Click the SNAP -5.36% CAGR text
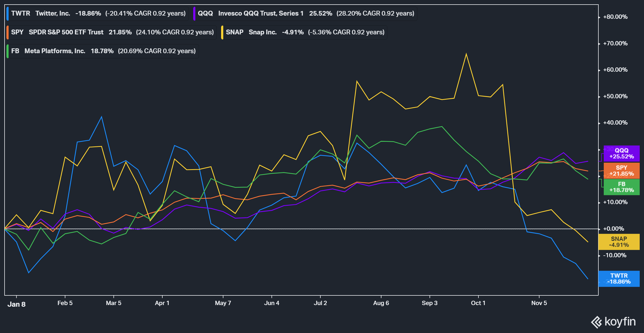 point(346,32)
